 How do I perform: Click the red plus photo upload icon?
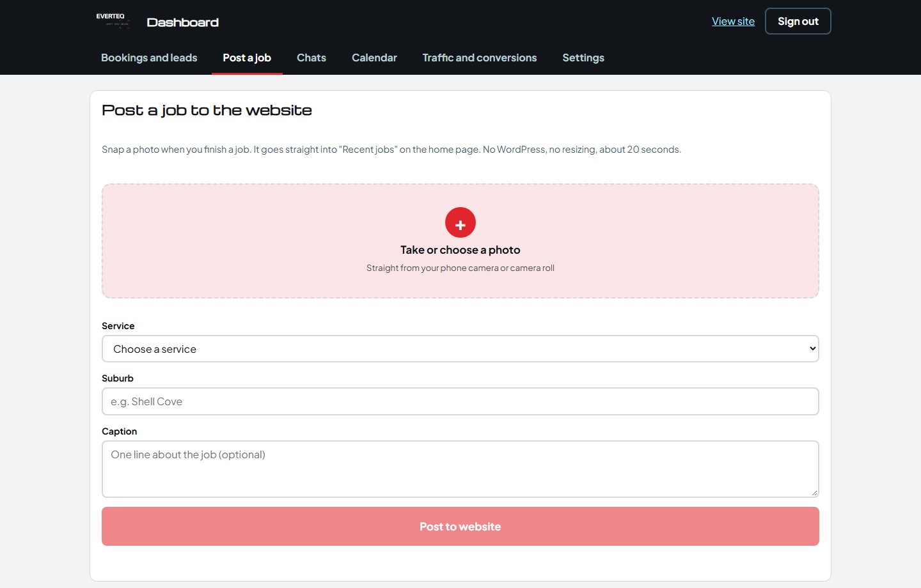(460, 222)
